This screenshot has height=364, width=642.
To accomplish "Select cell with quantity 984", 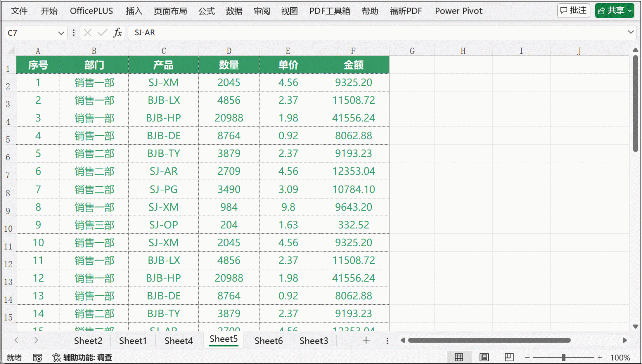I will [229, 207].
